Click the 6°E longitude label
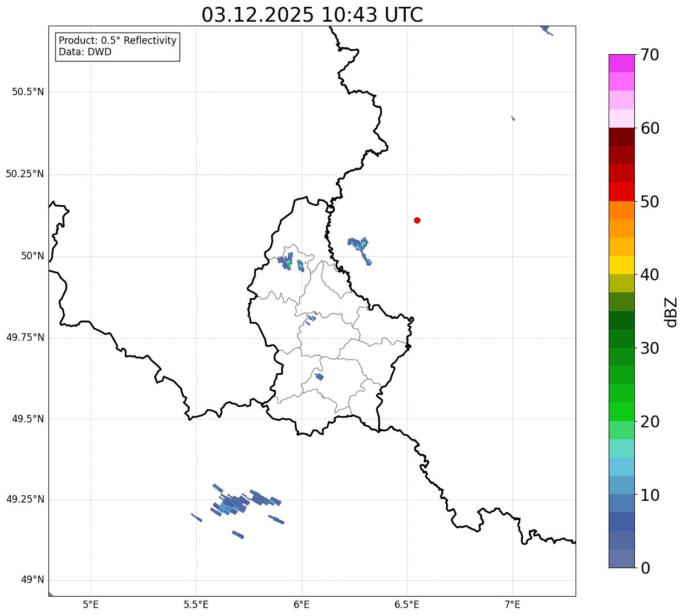685x616 pixels. [301, 604]
